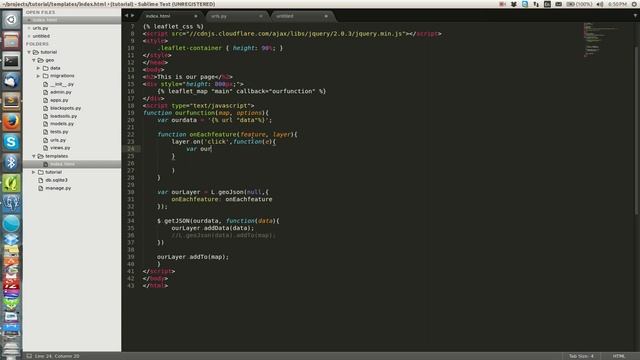Open urls.py under geo folder

58,140
